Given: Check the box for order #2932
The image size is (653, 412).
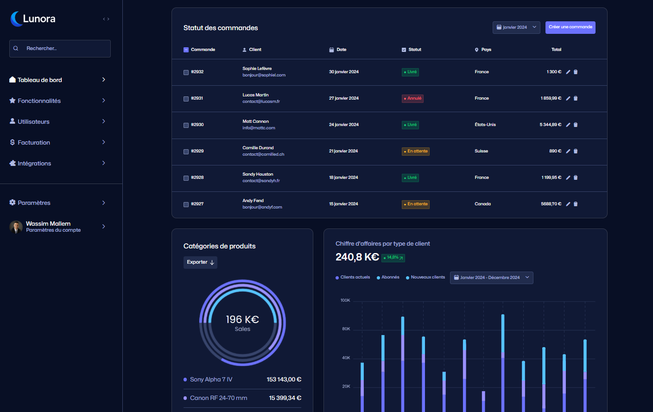Looking at the screenshot, I should pyautogui.click(x=186, y=72).
